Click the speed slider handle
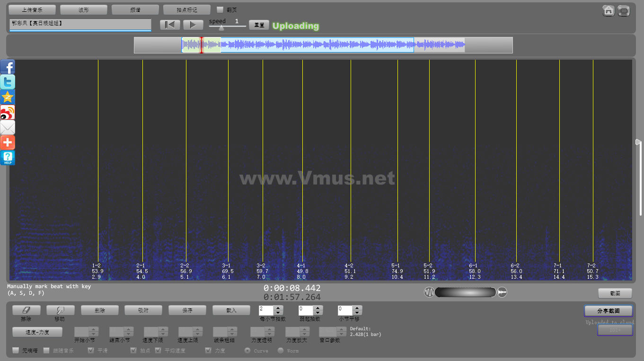Viewport: 644px width, 361px height. point(221,27)
